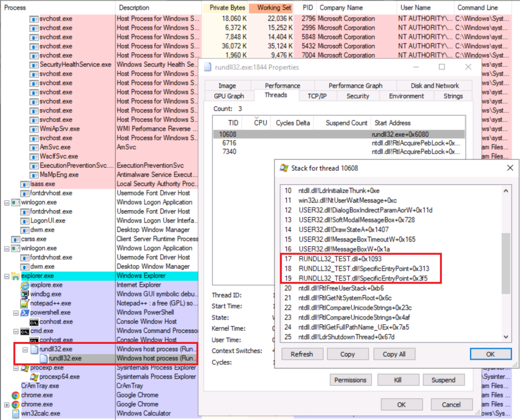Select the iexplore.exe Internet Explorer icon

pos(25,285)
